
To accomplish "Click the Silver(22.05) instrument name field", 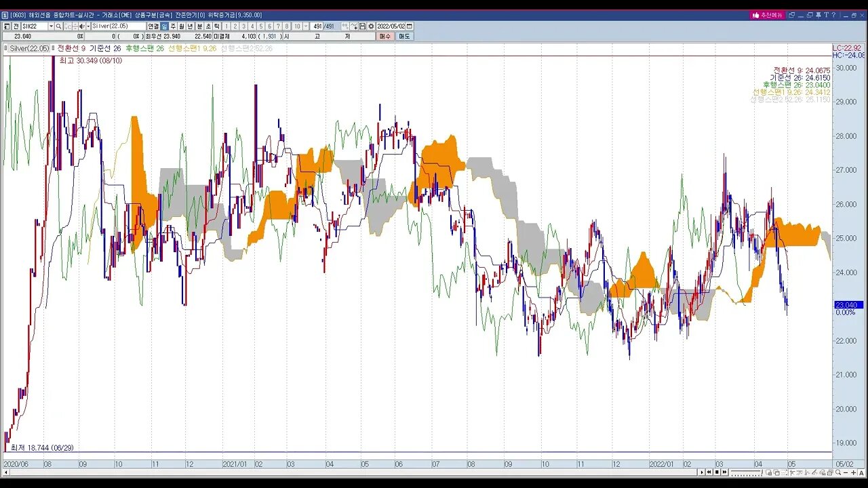I will tap(119, 26).
